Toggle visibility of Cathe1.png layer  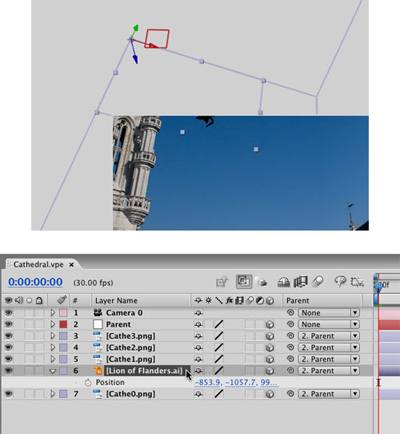tap(8, 359)
